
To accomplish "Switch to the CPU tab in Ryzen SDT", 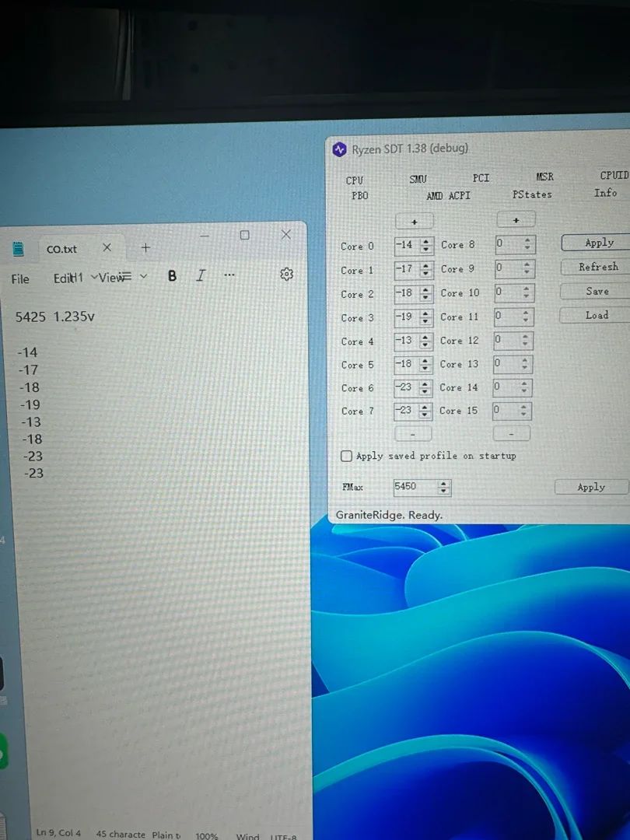I will (355, 180).
